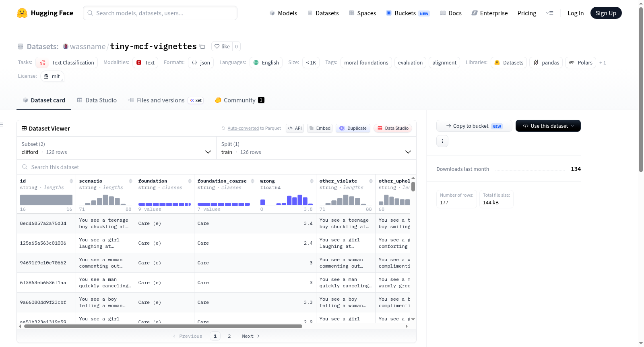This screenshot has height=347, width=644.
Task: Focus the Search this dataset field
Action: coord(217,167)
